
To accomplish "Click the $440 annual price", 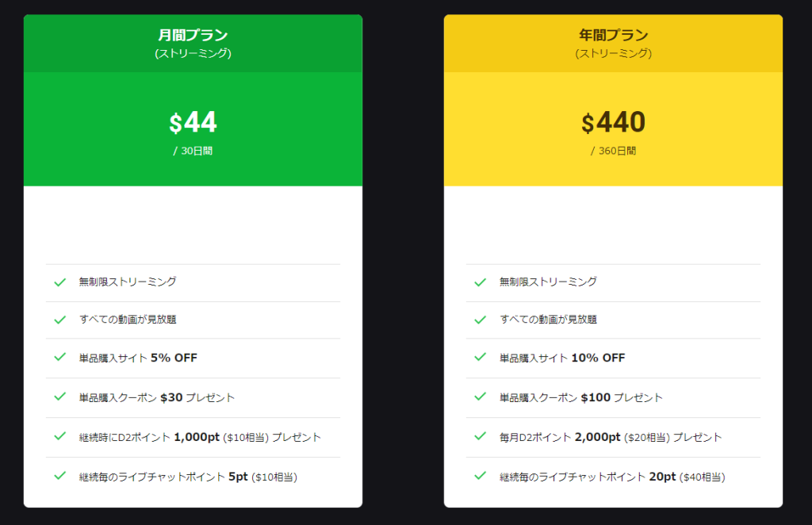I will click(613, 123).
